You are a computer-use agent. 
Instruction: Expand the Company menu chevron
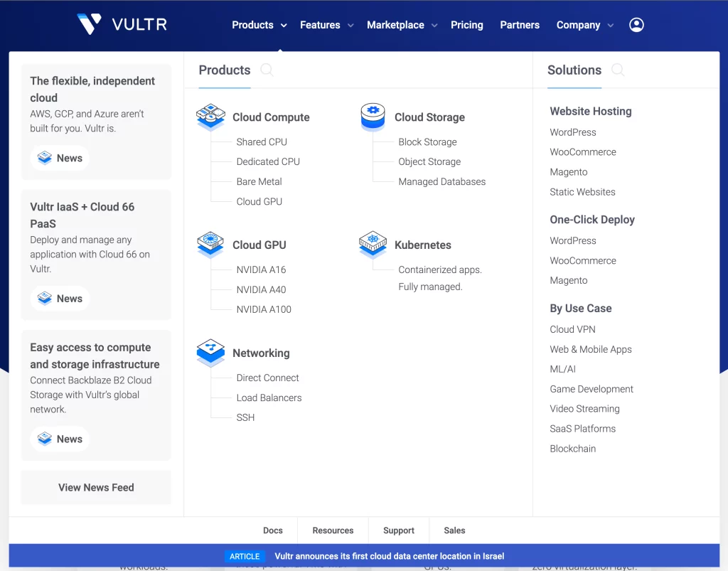pos(611,26)
